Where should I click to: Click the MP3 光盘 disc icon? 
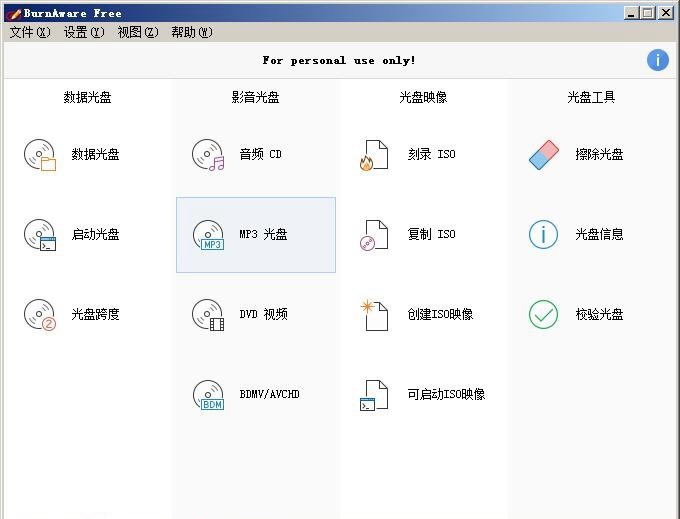208,235
